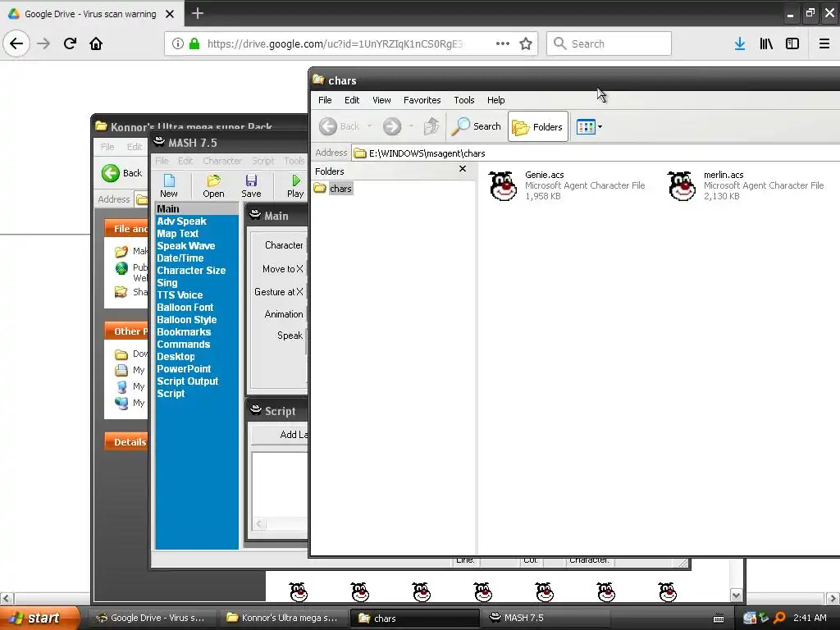Click Save button in MASH toolbar
840x630 pixels.
pyautogui.click(x=251, y=186)
